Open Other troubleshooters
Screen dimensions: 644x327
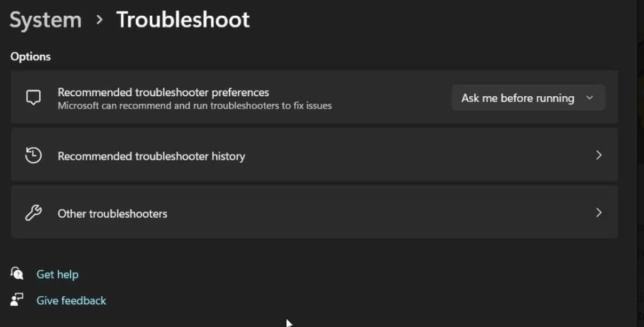point(314,212)
